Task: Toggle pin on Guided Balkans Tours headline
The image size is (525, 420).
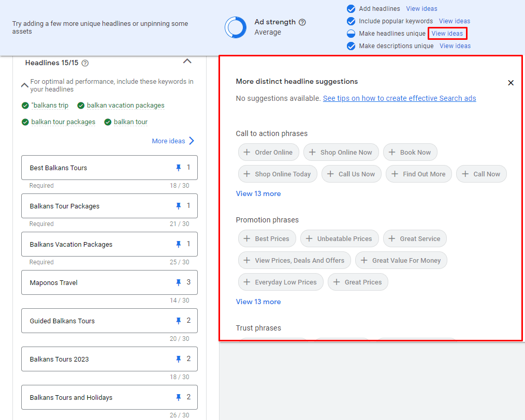Action: pyautogui.click(x=179, y=321)
